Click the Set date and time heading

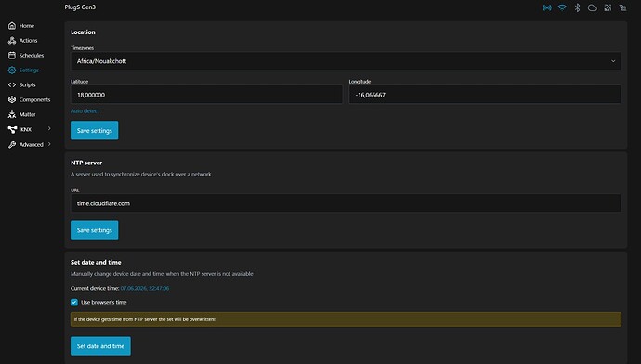96,262
